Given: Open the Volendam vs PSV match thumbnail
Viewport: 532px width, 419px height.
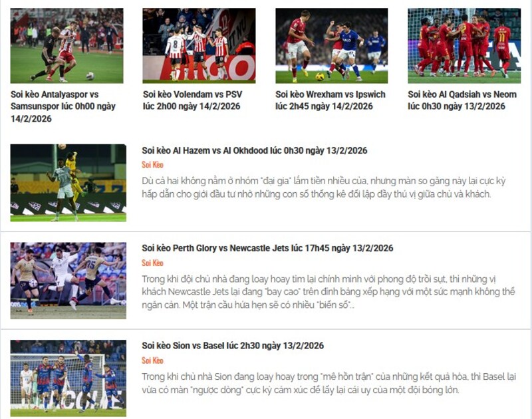Looking at the screenshot, I should (199, 46).
